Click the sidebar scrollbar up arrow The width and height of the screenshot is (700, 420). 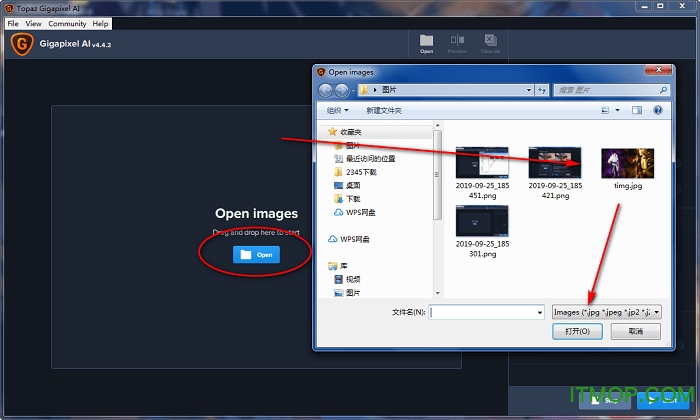coord(438,125)
